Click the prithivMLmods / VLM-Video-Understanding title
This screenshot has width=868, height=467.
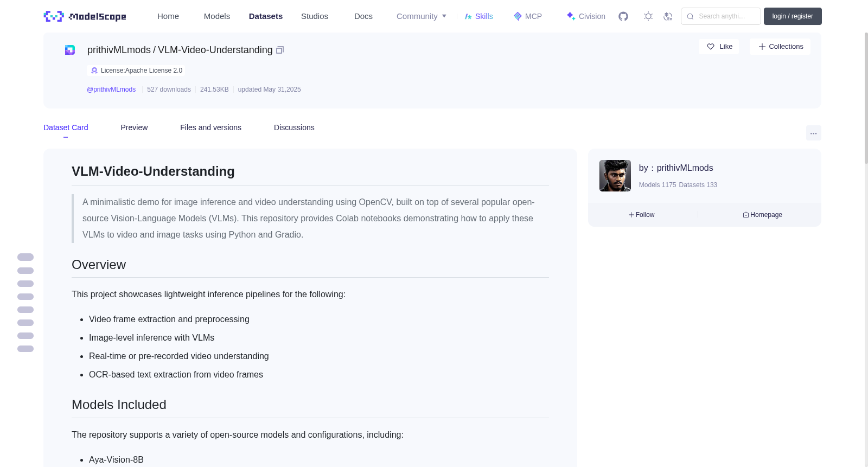[x=180, y=50]
